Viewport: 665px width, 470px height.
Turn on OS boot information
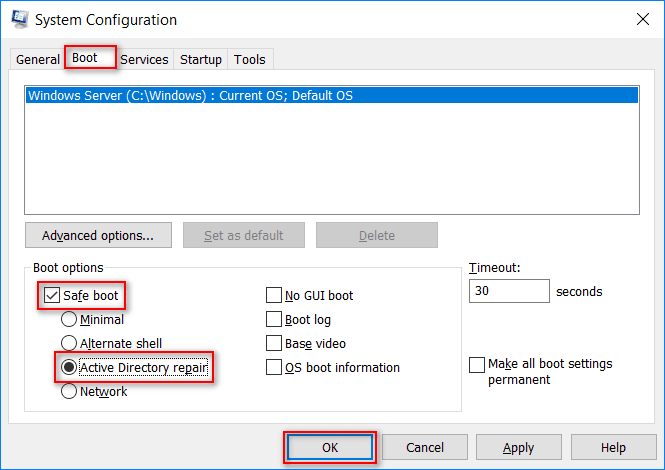click(273, 368)
